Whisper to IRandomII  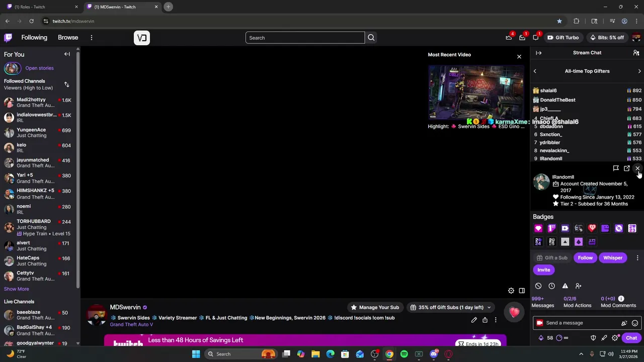click(613, 258)
